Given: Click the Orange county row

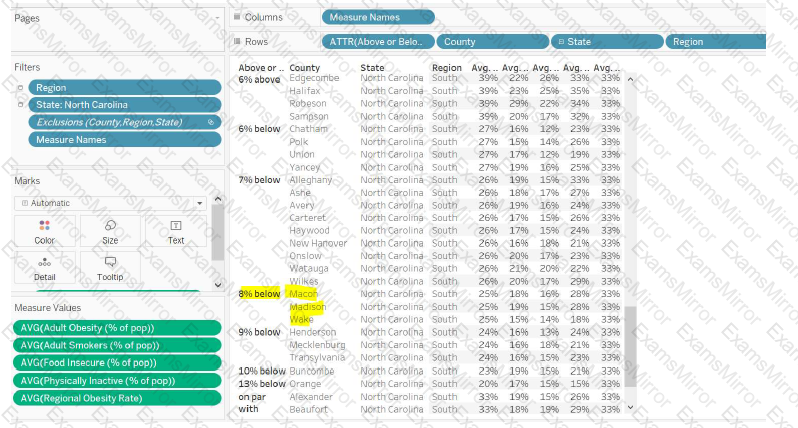Looking at the screenshot, I should coord(305,384).
